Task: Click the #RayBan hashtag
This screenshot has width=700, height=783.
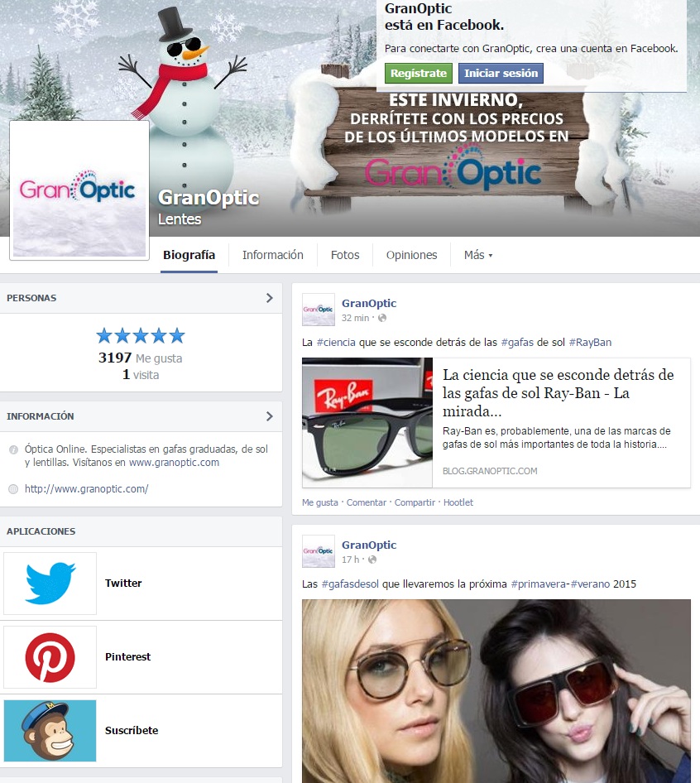Action: tap(590, 343)
